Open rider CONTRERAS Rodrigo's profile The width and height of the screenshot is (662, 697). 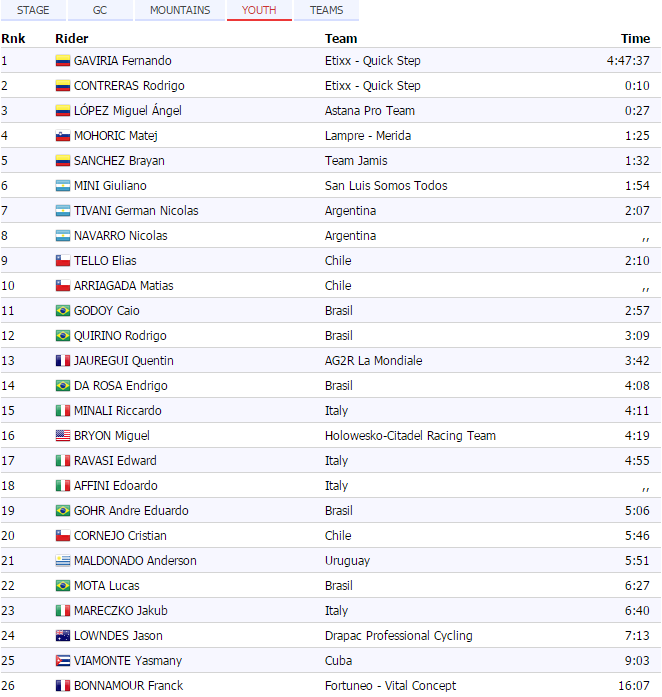(129, 86)
